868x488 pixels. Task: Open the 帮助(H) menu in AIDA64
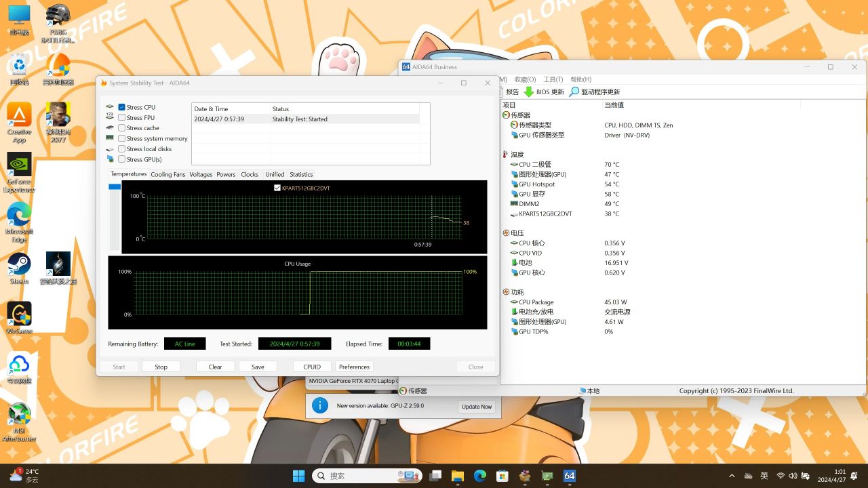coord(581,79)
